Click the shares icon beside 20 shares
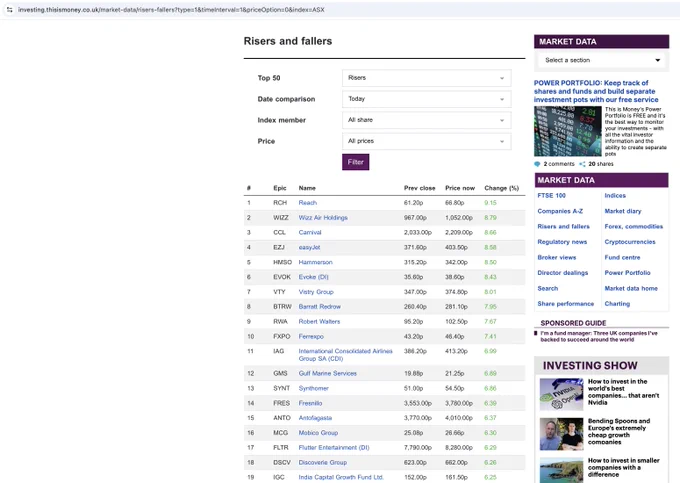Viewport: 680px width, 483px height. coord(582,164)
